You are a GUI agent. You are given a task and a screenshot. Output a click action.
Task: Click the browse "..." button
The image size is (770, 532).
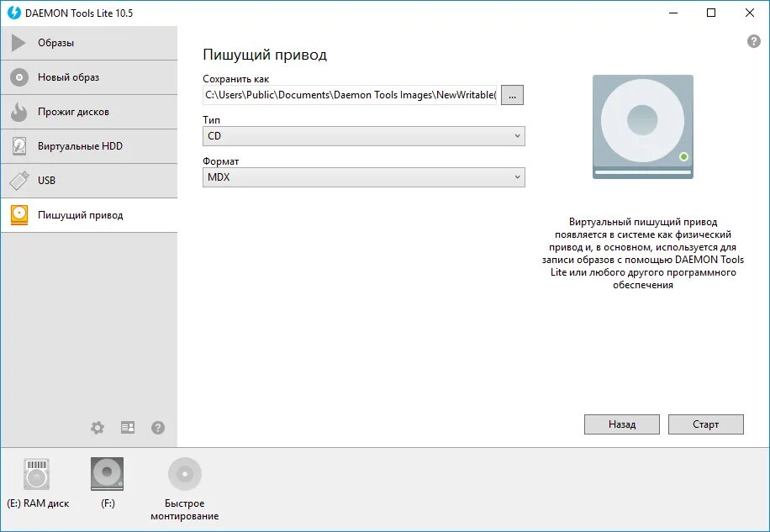(512, 95)
